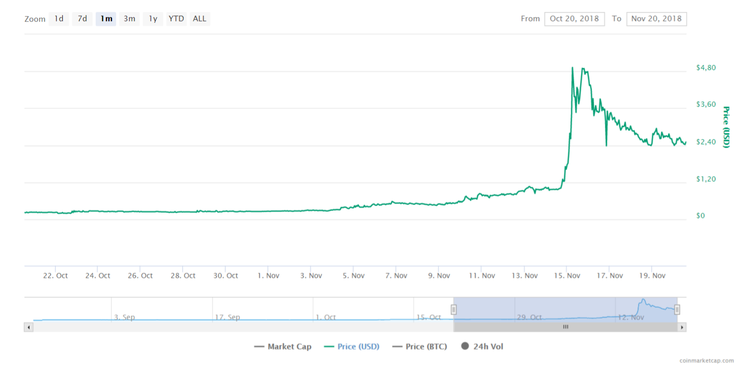
Task: Click the Zoom label text
Action: tap(34, 20)
